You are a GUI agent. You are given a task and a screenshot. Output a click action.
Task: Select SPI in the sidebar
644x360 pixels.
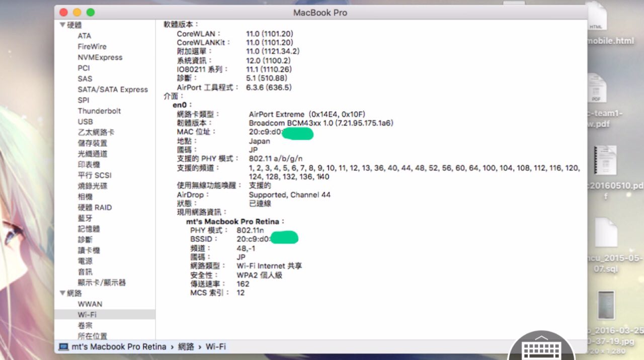[x=84, y=100]
